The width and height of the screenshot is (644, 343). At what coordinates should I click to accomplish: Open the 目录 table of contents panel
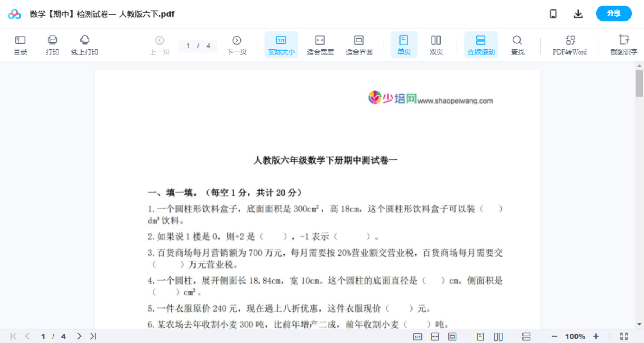[20, 45]
